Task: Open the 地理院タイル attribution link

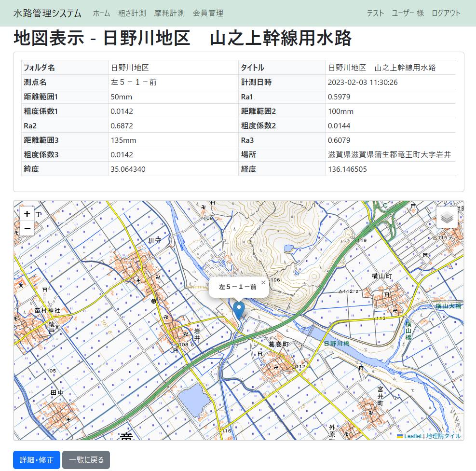Action: click(443, 435)
